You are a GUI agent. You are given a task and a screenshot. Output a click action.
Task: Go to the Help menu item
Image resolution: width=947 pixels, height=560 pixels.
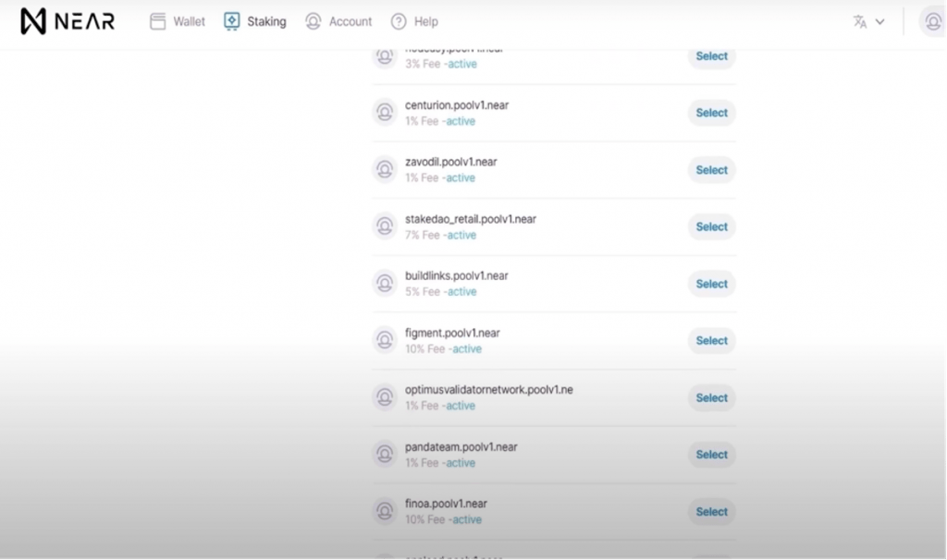point(426,21)
